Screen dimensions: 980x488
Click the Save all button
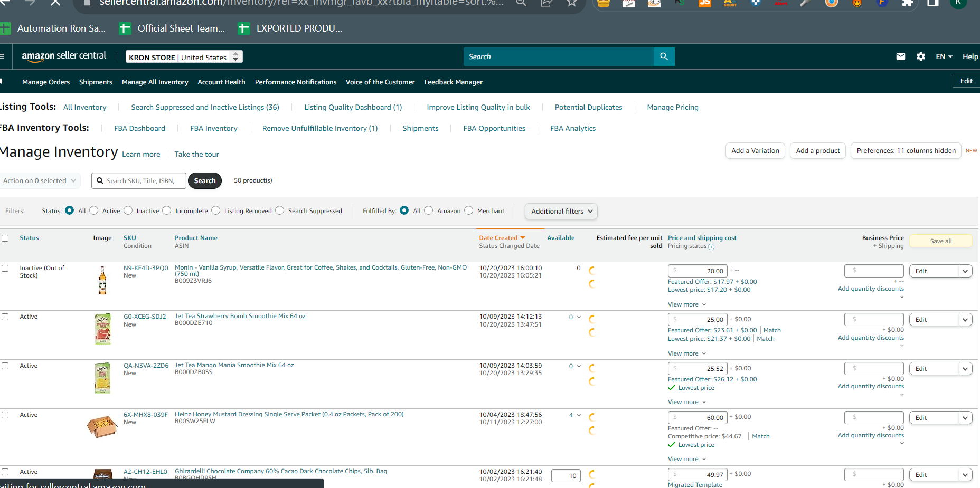pos(941,241)
